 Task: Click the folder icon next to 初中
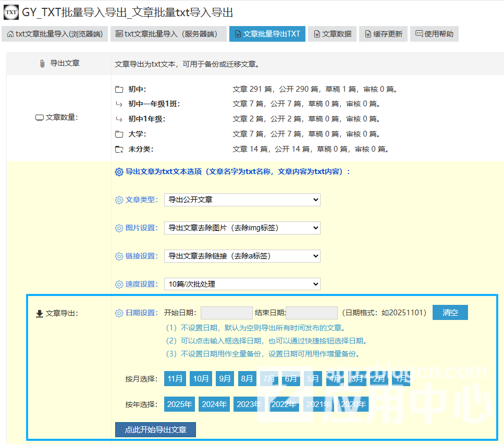click(119, 89)
